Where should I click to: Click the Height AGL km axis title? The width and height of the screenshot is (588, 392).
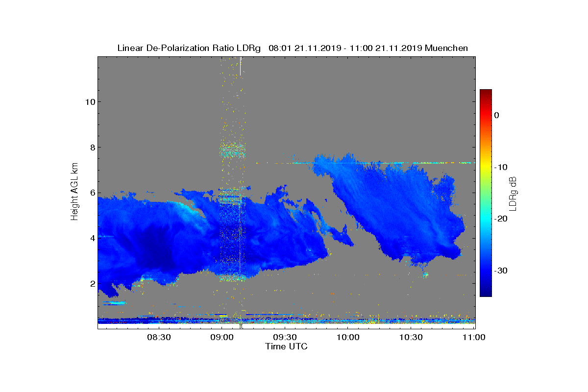[74, 192]
